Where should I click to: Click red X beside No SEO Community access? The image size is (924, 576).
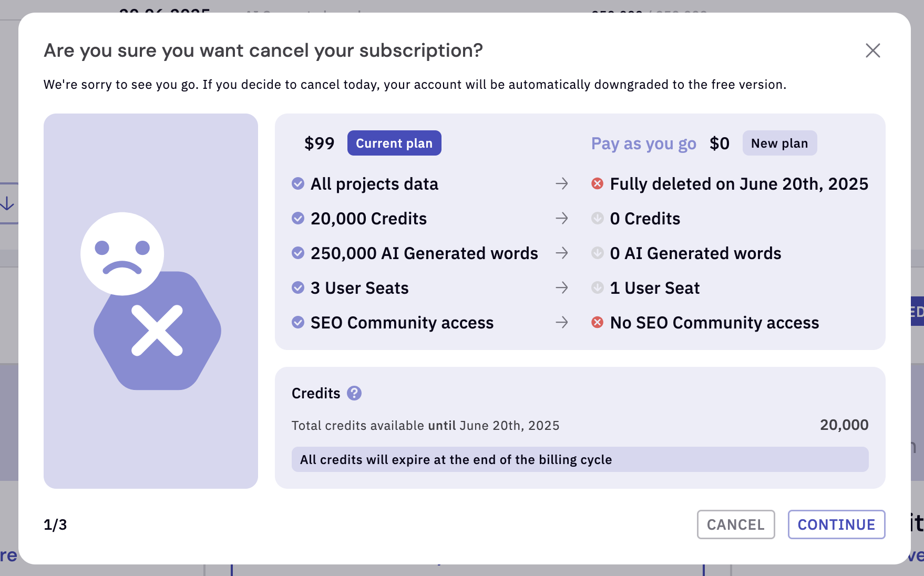tap(597, 322)
